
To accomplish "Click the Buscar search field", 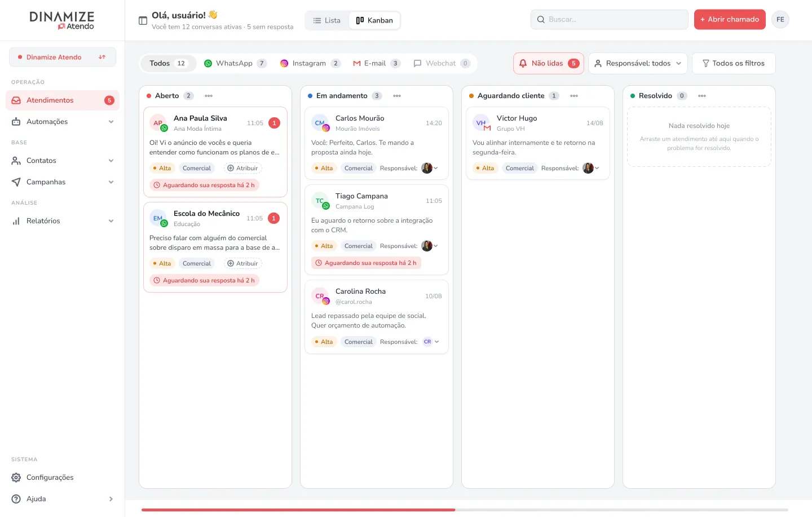I will (x=609, y=20).
